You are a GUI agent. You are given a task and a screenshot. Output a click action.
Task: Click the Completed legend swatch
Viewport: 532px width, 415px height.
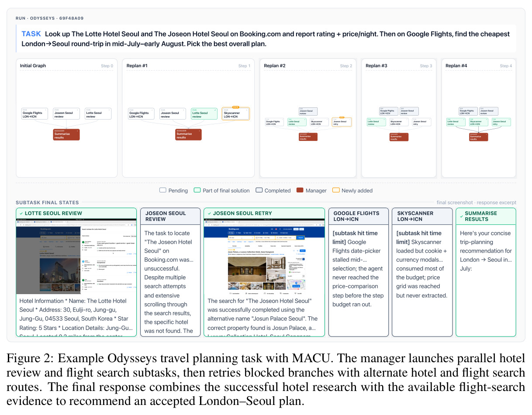pyautogui.click(x=259, y=190)
